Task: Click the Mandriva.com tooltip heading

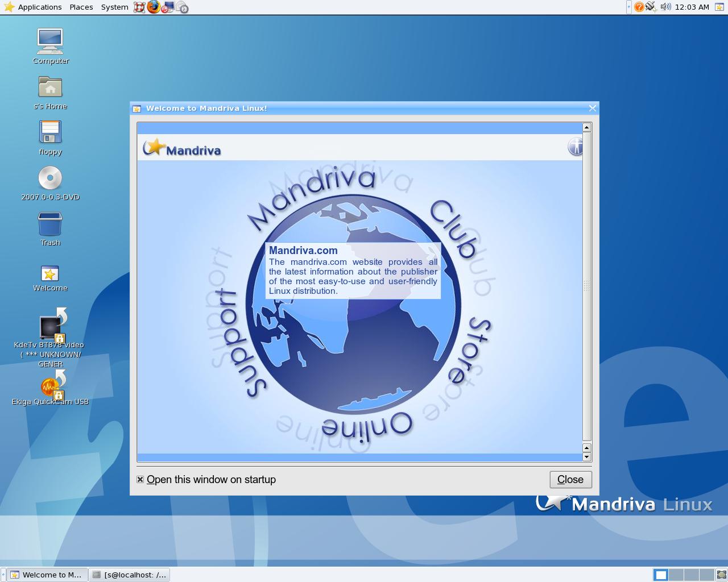Action: pyautogui.click(x=303, y=251)
